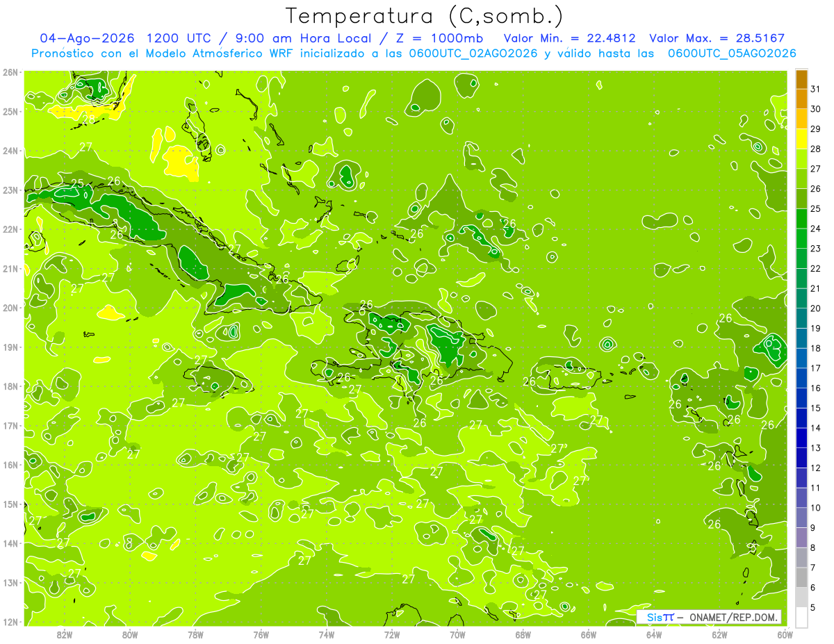Click the '78W' longitude axis label
Image resolution: width=834 pixels, height=644 pixels.
(195, 634)
